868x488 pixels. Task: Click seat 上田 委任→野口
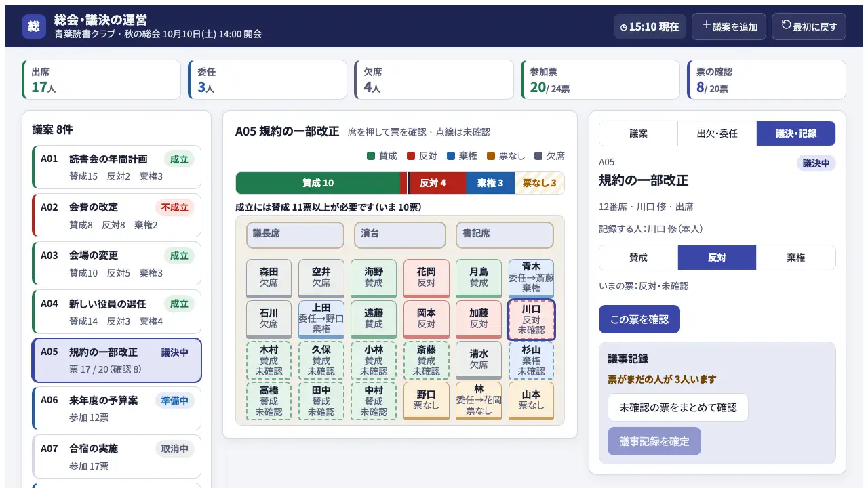click(x=321, y=319)
